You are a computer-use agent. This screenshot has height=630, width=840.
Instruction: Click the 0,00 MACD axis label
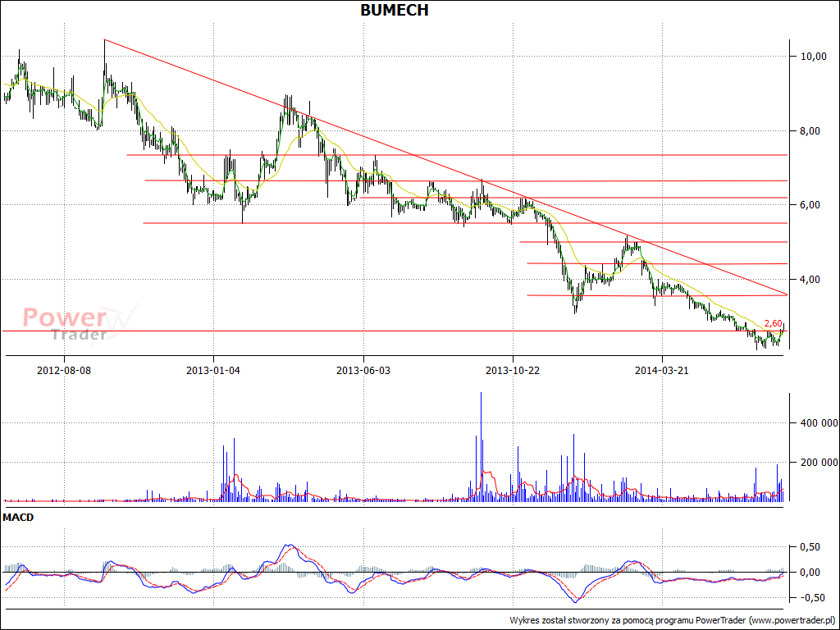808,572
